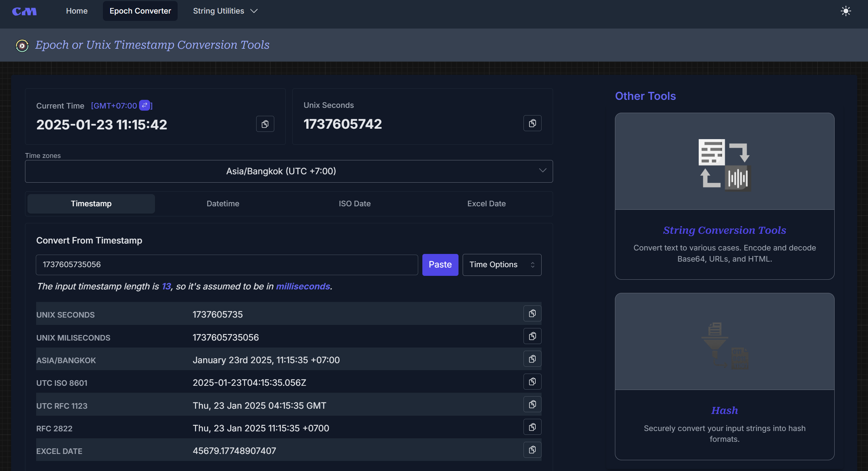Image resolution: width=868 pixels, height=471 pixels.
Task: Open the Home page
Action: pos(77,11)
